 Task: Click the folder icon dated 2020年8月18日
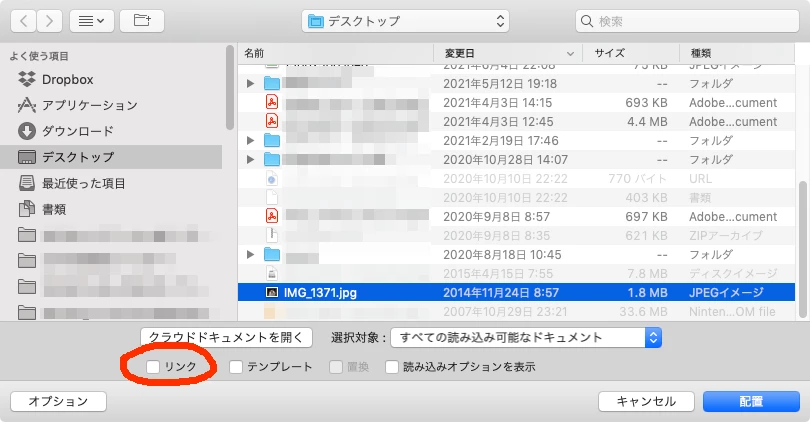coord(272,255)
